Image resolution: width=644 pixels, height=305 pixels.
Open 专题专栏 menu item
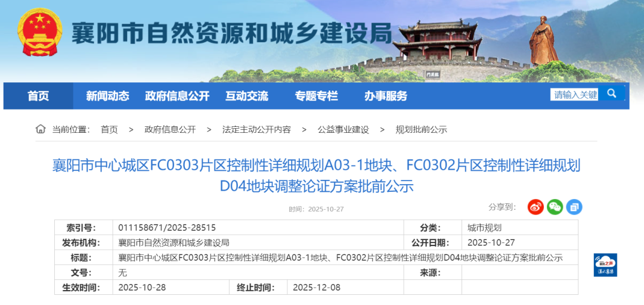coord(316,96)
